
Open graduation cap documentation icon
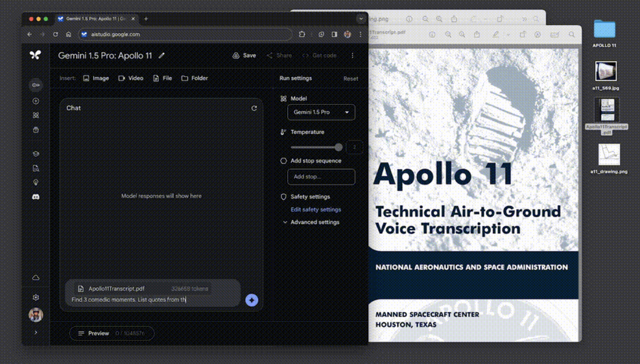[36, 154]
